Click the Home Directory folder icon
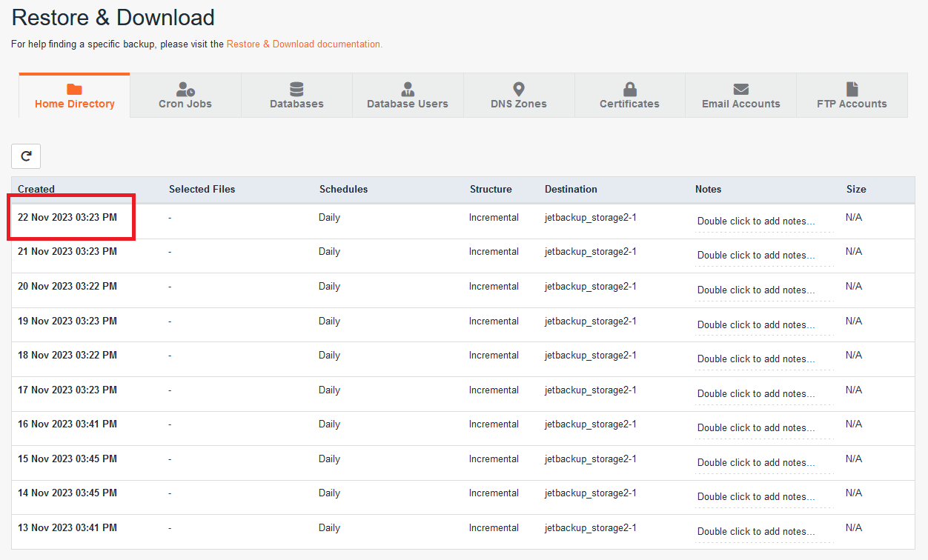 coord(74,90)
